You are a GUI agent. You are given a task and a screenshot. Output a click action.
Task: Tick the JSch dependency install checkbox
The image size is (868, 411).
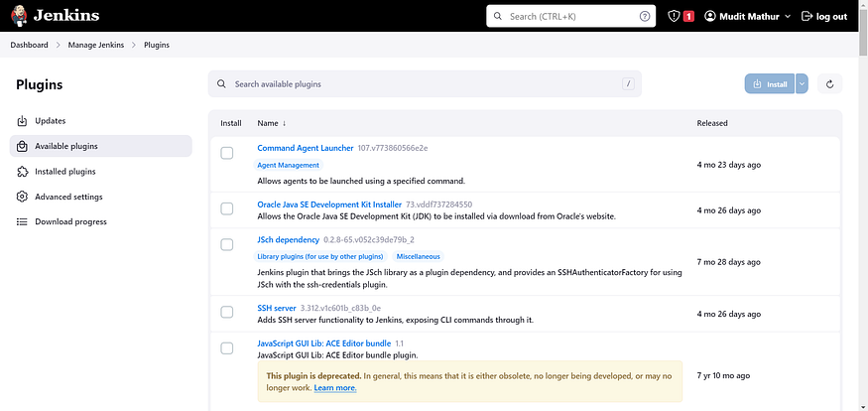[x=227, y=245]
